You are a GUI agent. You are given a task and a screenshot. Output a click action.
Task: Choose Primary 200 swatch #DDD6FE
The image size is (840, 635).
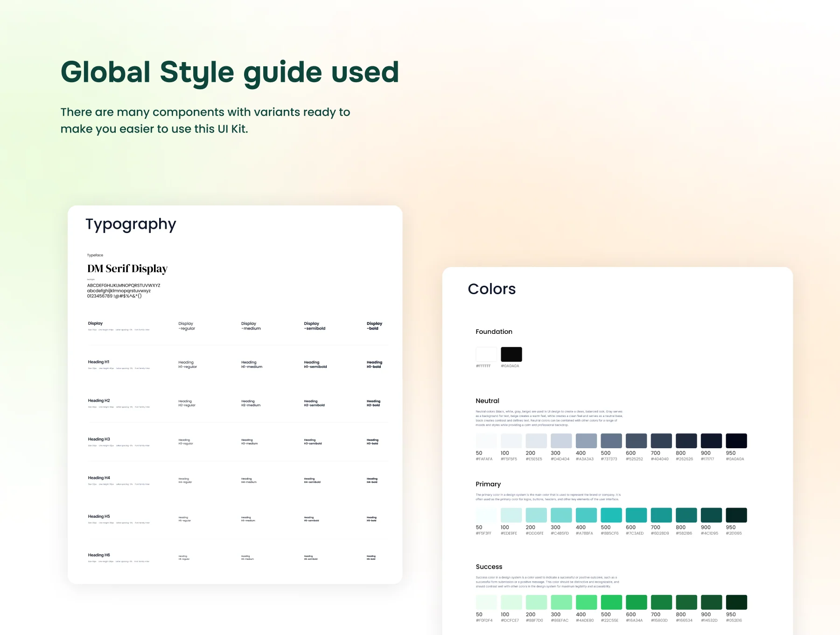(536, 515)
